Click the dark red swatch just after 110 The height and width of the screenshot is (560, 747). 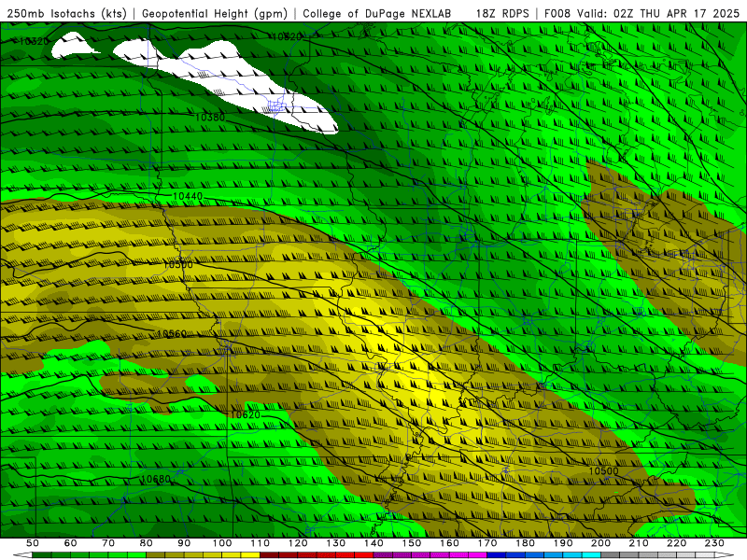click(x=269, y=555)
